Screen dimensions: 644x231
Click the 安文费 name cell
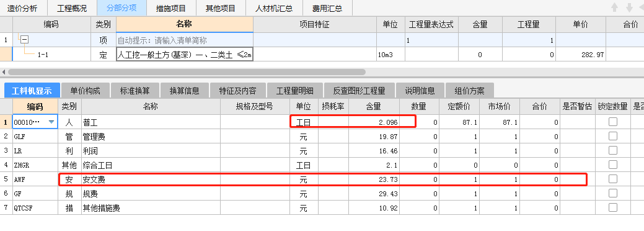click(x=151, y=179)
